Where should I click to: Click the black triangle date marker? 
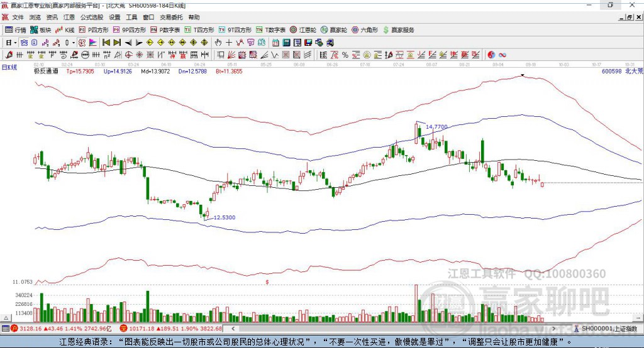point(523,75)
